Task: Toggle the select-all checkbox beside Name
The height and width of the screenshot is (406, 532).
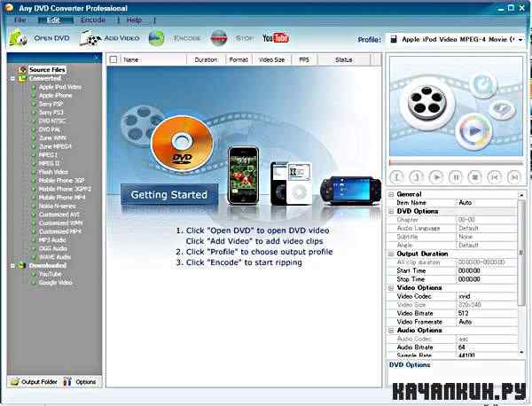Action: tap(113, 59)
